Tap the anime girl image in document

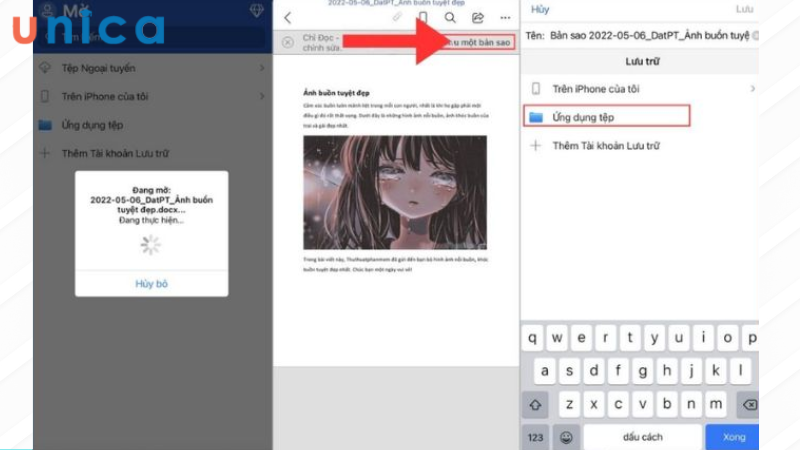tap(395, 192)
